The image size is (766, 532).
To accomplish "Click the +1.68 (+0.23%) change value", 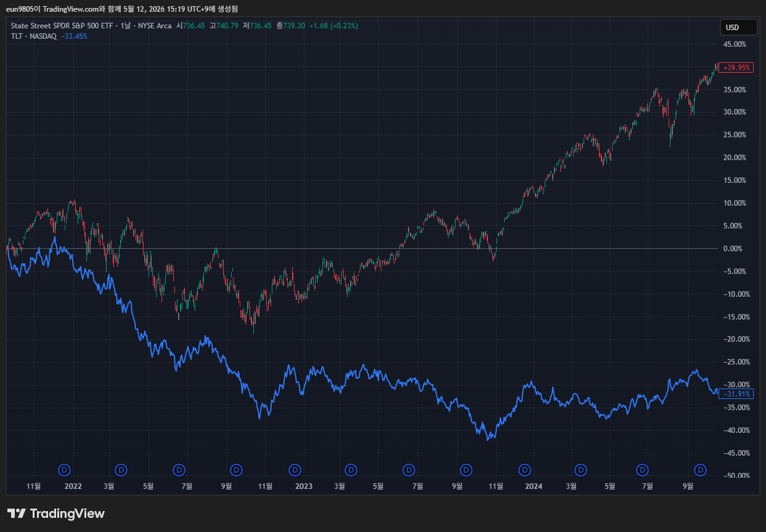I will coord(333,26).
